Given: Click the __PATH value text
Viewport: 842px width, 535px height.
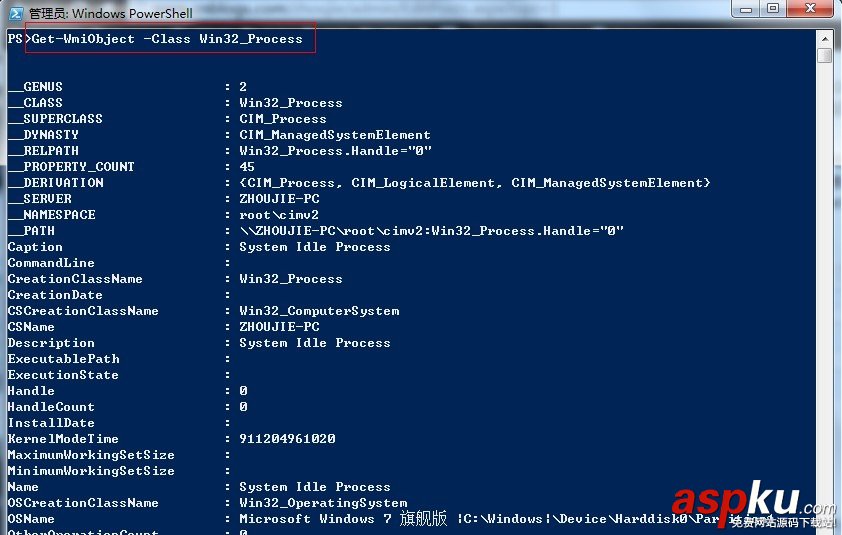Looking at the screenshot, I should pyautogui.click(x=431, y=231).
